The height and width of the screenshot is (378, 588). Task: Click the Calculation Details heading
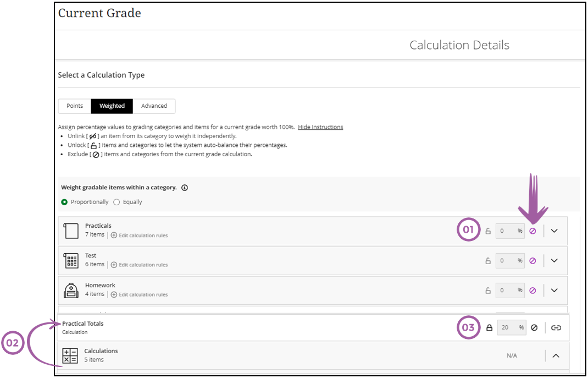(x=459, y=45)
